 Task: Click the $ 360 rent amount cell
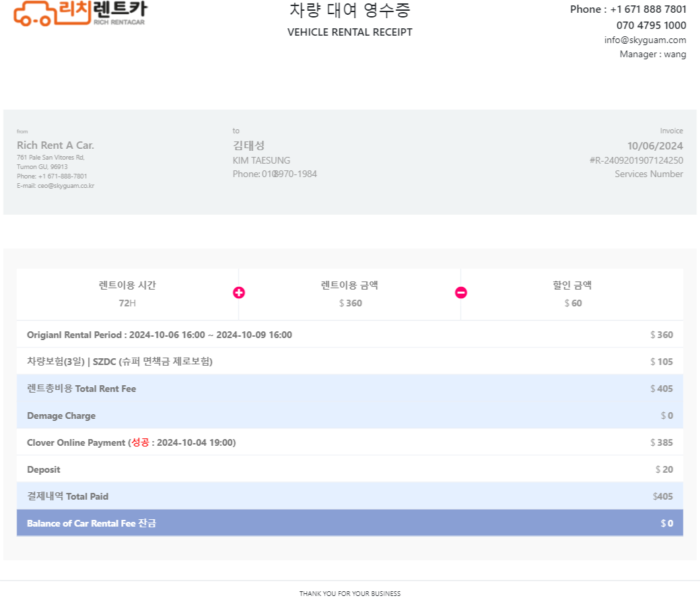[x=350, y=294]
